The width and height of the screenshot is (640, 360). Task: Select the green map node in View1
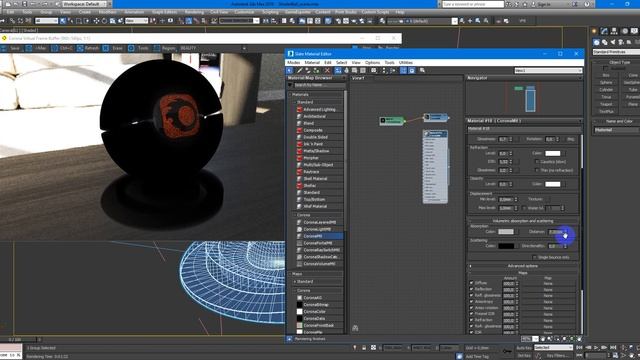391,120
